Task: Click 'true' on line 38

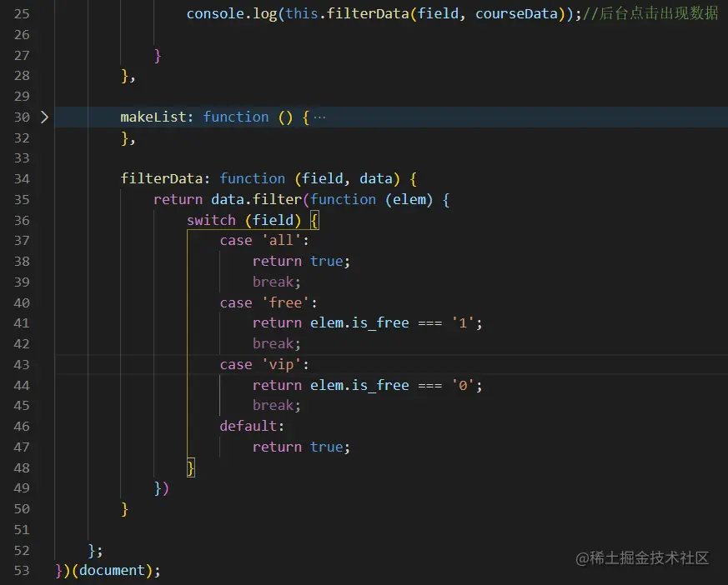Action: [326, 261]
